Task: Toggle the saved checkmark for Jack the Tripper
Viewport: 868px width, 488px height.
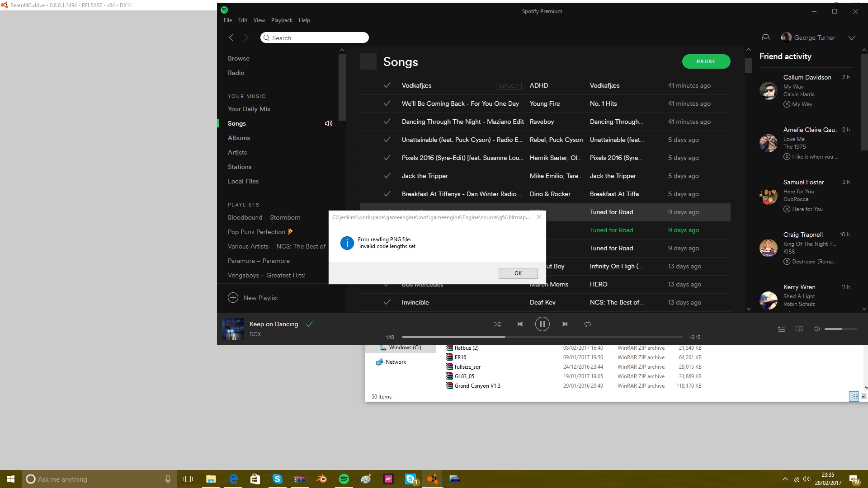Action: (387, 176)
